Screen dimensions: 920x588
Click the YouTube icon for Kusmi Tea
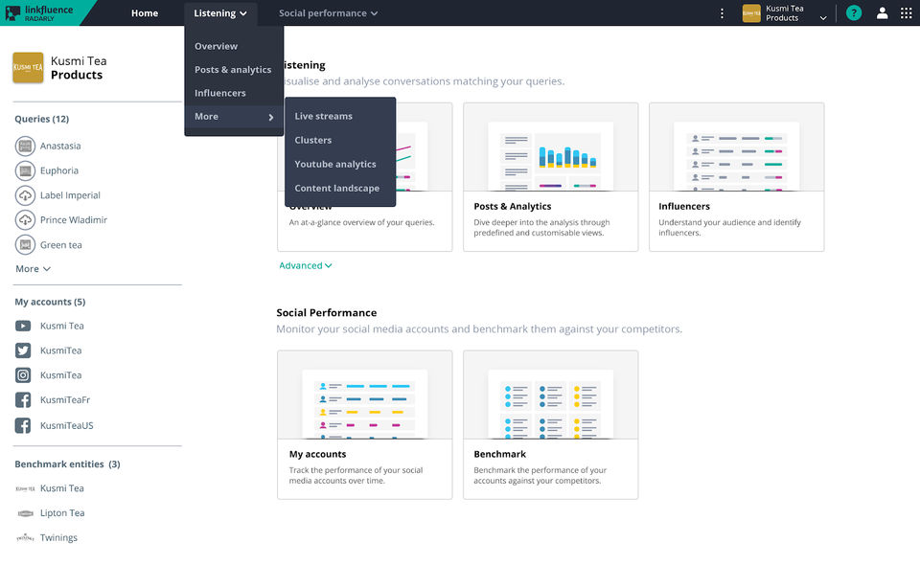coord(23,326)
